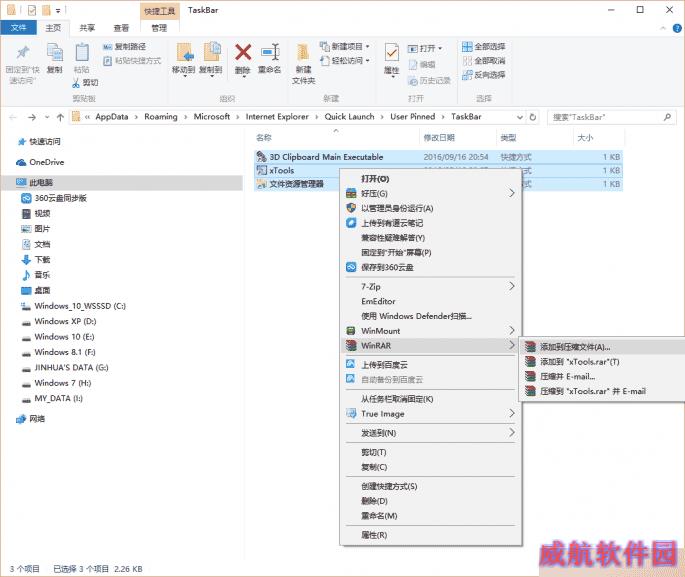Click the OneDrive cloud icon
Screen dimensions: 685x577
pyautogui.click(x=21, y=162)
